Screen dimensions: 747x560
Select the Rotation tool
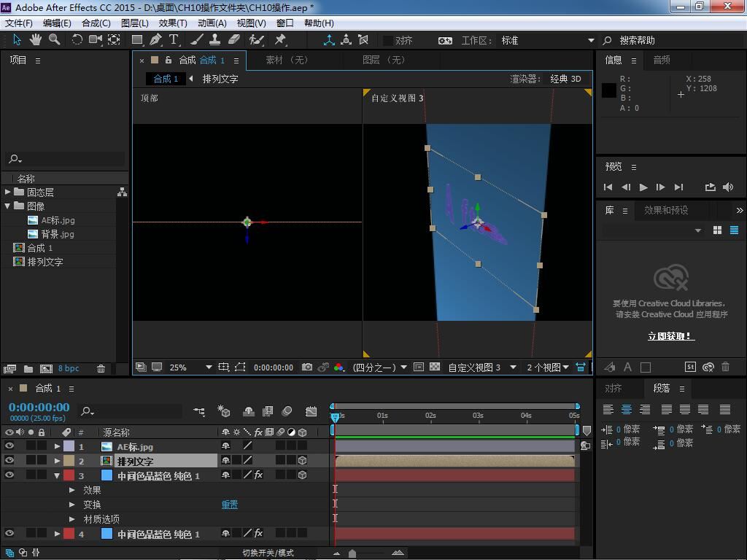coord(77,40)
